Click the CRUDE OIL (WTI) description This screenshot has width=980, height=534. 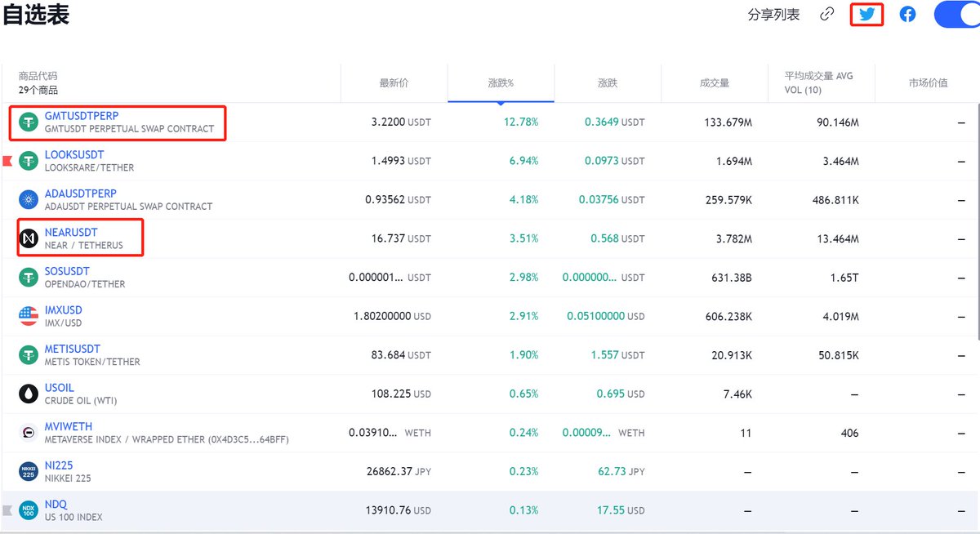coord(82,400)
